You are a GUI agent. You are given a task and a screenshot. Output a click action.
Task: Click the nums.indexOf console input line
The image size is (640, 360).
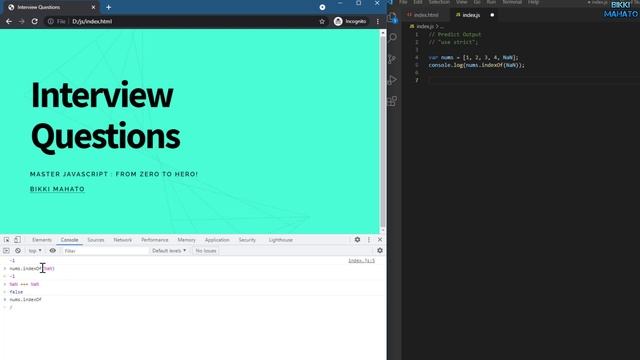pyautogui.click(x=25, y=300)
